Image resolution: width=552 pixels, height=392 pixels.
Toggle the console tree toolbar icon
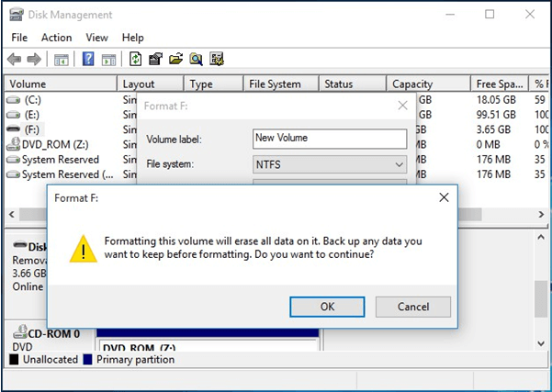pos(62,59)
